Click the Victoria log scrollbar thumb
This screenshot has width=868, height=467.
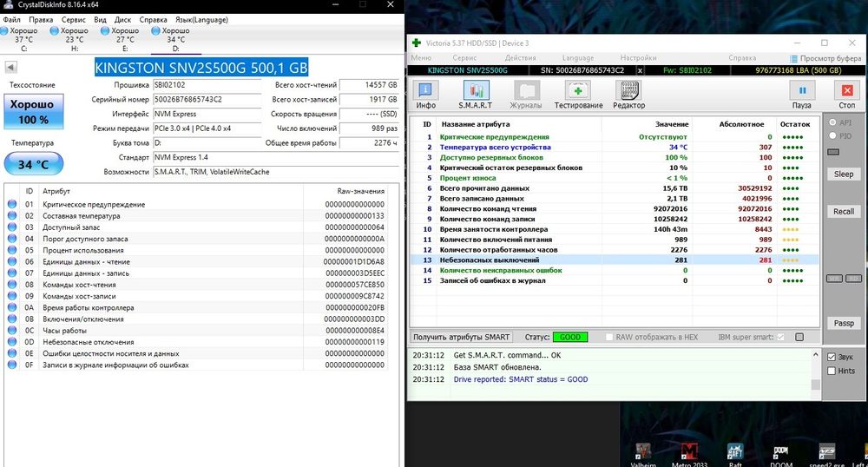(x=815, y=385)
